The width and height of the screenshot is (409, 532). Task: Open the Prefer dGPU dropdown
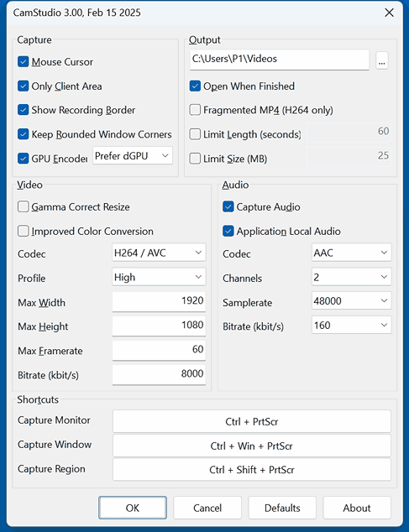click(133, 156)
